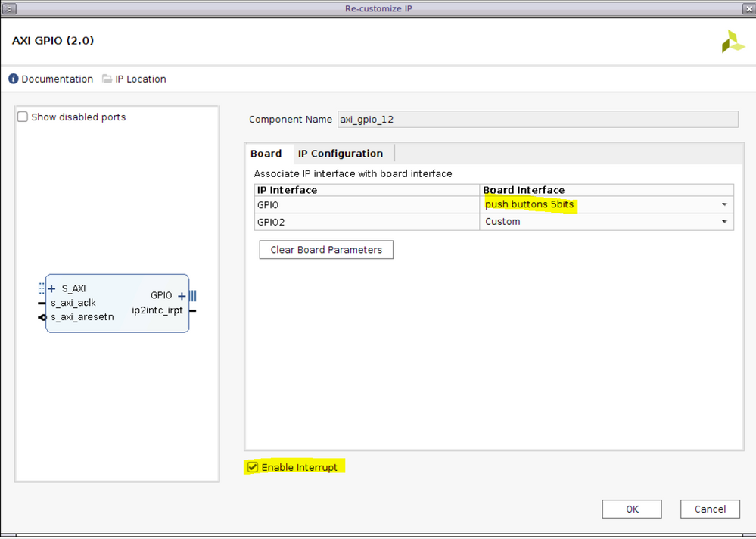Uncheck the Enable Interrupt checkbox
The height and width of the screenshot is (539, 756).
[x=252, y=467]
